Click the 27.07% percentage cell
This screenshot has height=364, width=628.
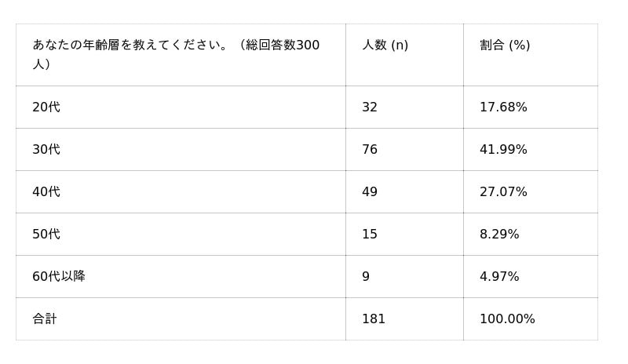click(503, 192)
